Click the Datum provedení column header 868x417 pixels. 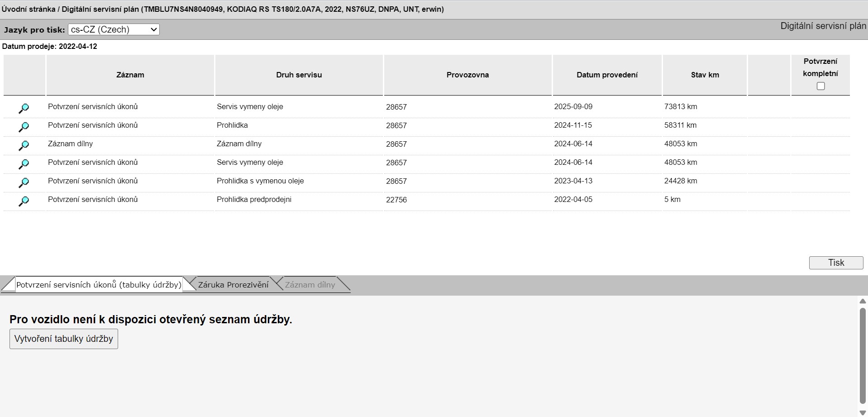pos(607,75)
